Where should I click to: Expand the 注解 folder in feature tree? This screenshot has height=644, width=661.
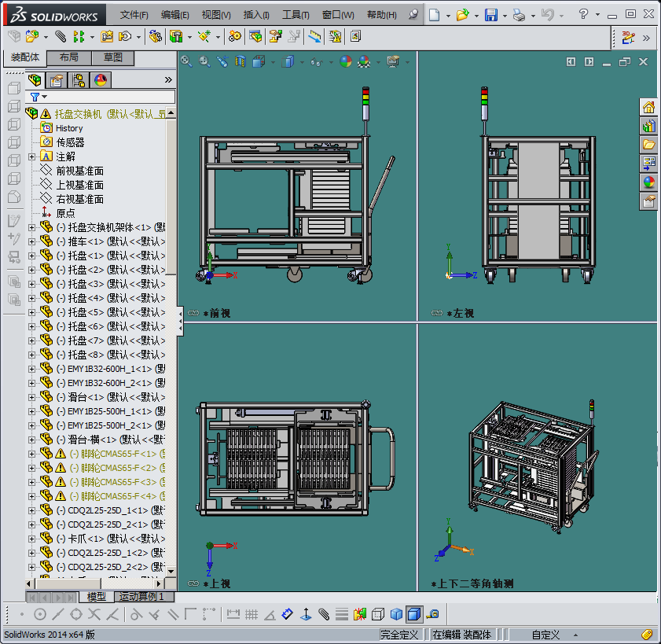pos(31,156)
